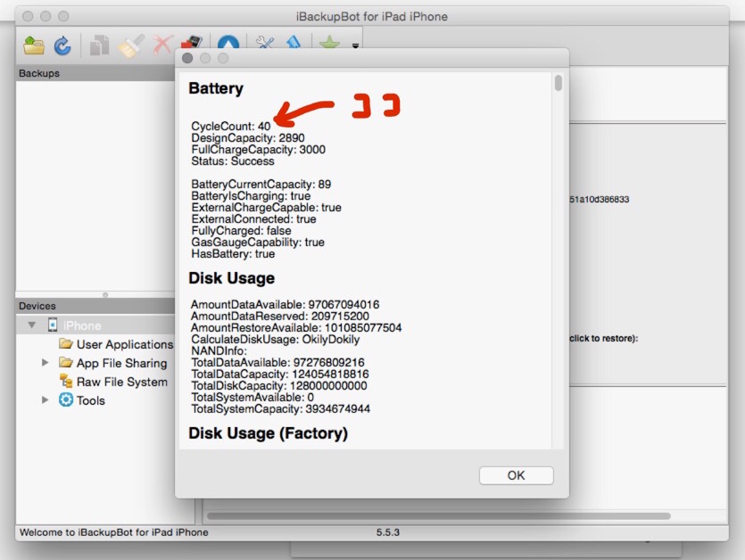Click the 'click to restore):' text

[x=603, y=338]
